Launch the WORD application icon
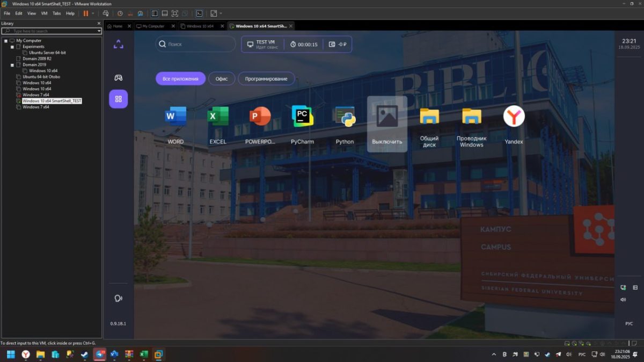Viewport: 644px width, 362px height. 175,117
